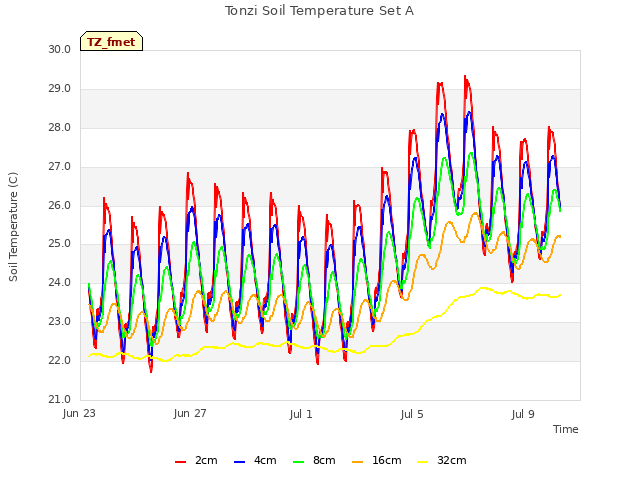Click the 29.0 y-axis value
Image resolution: width=640 pixels, height=480 pixels.
60,89
